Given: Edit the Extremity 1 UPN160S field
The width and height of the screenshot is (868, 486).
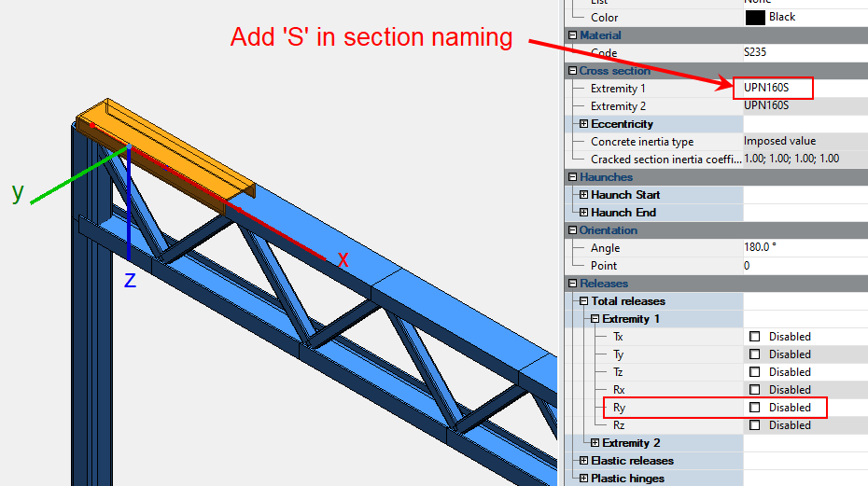Looking at the screenshot, I should [x=773, y=89].
